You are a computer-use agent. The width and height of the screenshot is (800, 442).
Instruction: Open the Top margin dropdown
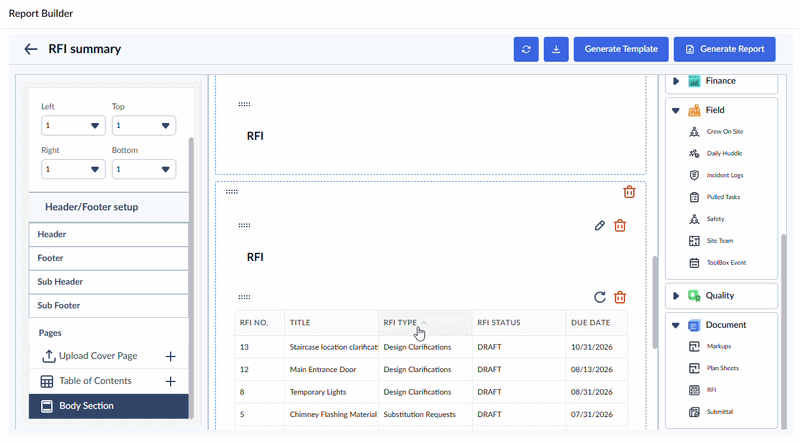[143, 126]
